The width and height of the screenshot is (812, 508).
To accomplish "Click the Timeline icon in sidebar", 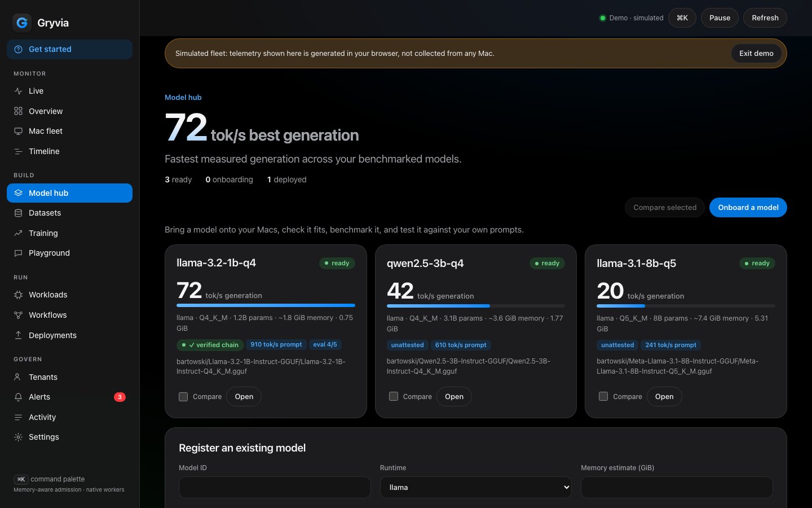I will (x=19, y=151).
